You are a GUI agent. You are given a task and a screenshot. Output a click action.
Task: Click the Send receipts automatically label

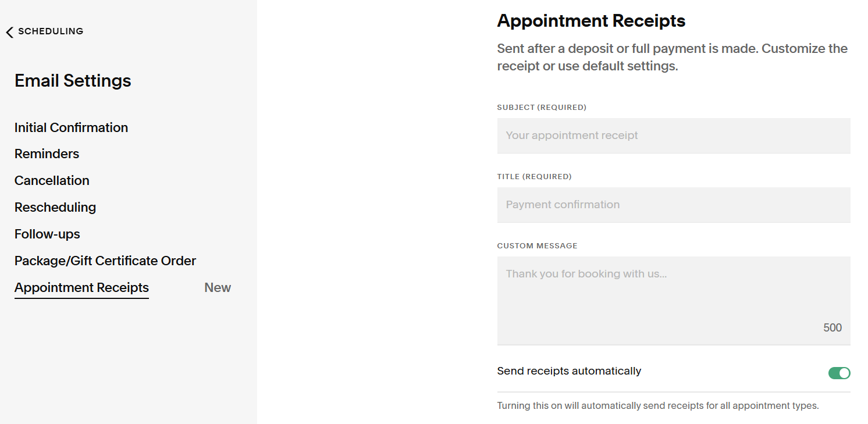coord(569,370)
